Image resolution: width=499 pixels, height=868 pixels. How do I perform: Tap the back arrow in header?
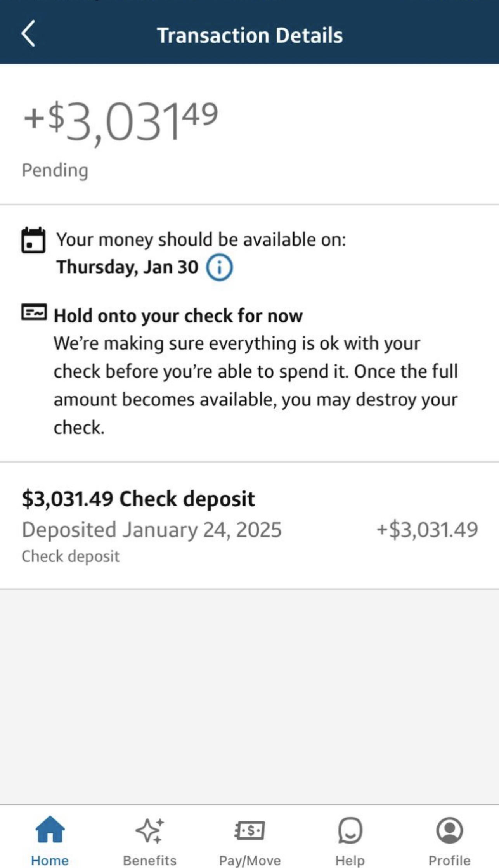[x=28, y=34]
